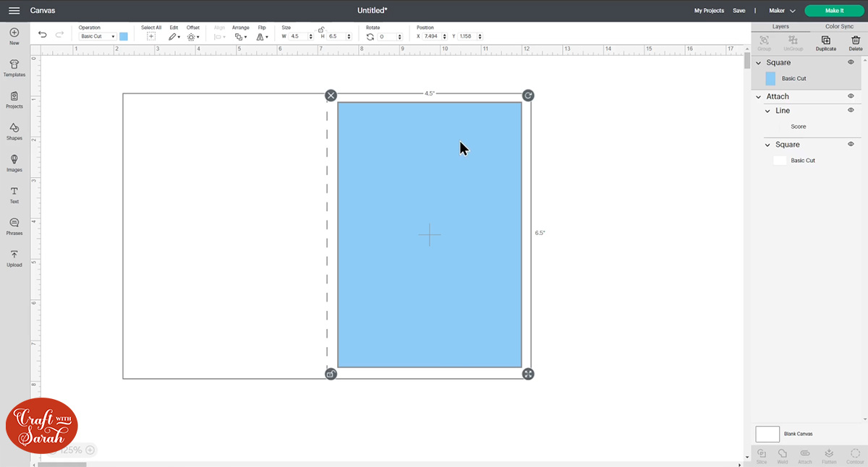Hide the Line score layer
This screenshot has height=467, width=868.
[x=851, y=111]
